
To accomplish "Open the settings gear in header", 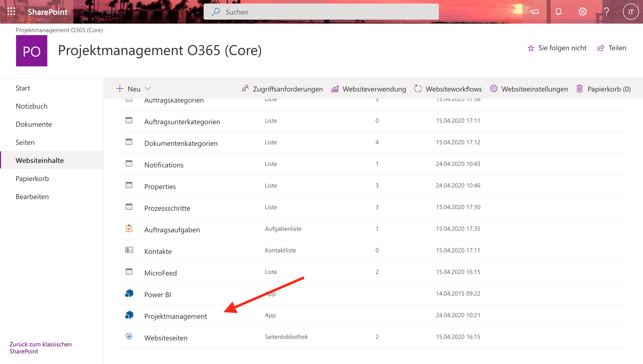I will coord(582,12).
